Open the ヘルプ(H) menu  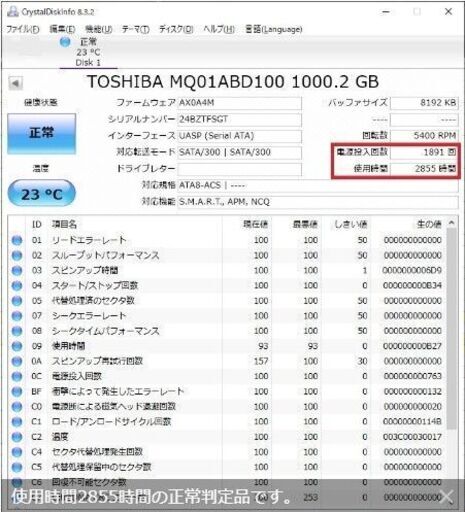219,29
